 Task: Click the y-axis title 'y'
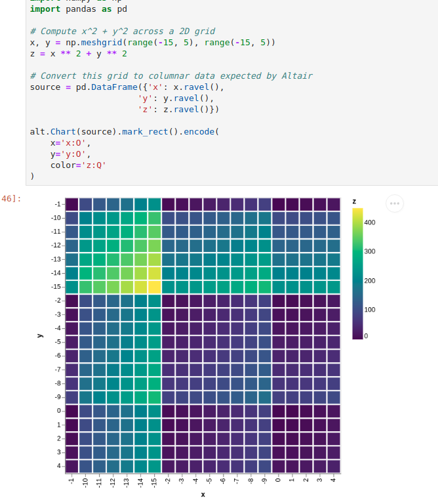click(x=40, y=335)
